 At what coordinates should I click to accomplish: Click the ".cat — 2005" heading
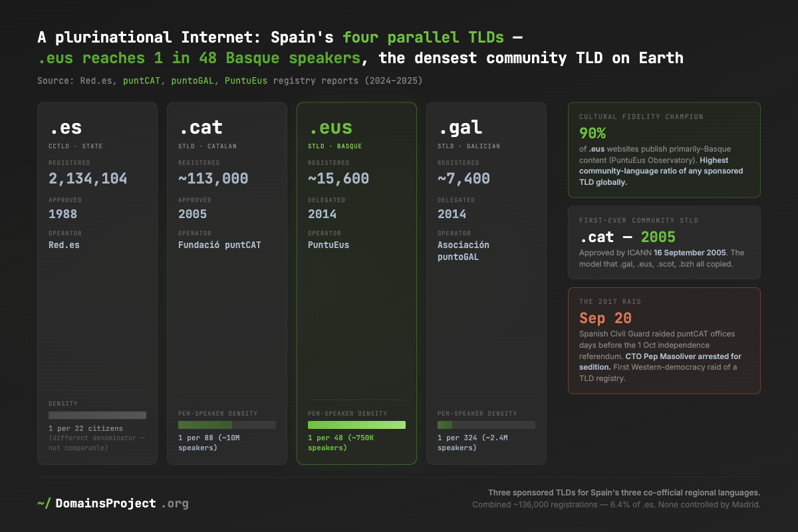click(x=627, y=237)
